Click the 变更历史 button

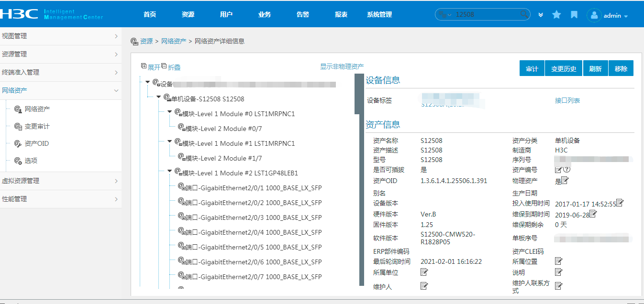pyautogui.click(x=564, y=68)
